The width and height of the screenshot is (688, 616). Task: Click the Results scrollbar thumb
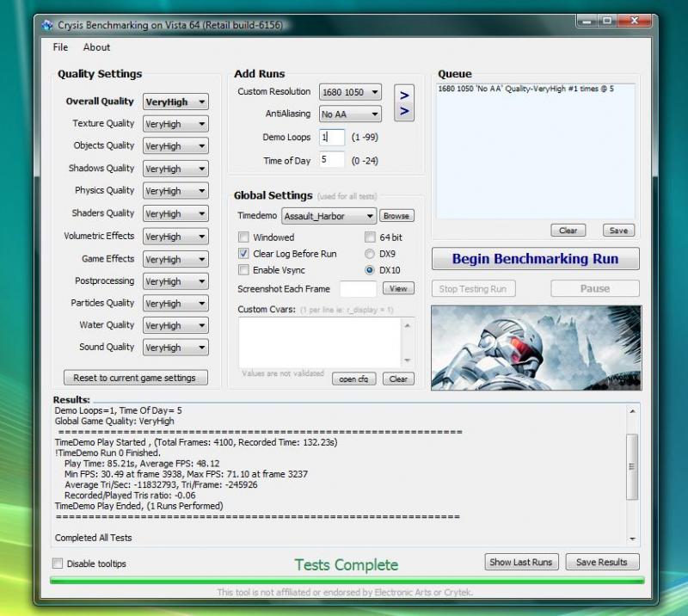pos(632,466)
